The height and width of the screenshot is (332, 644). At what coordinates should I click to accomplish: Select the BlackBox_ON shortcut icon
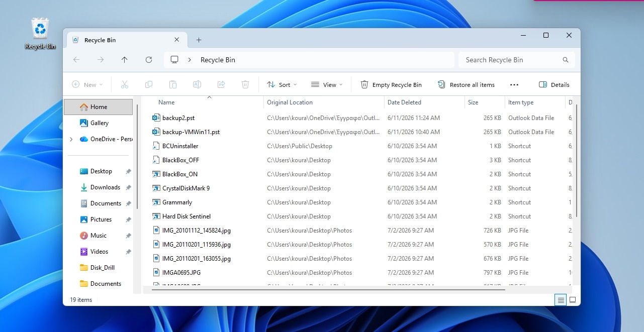point(156,174)
